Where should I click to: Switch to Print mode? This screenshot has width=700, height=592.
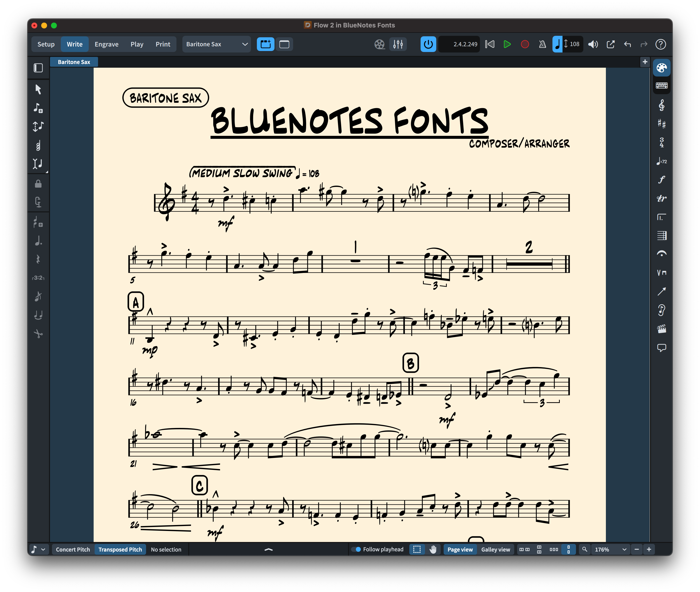(x=163, y=44)
